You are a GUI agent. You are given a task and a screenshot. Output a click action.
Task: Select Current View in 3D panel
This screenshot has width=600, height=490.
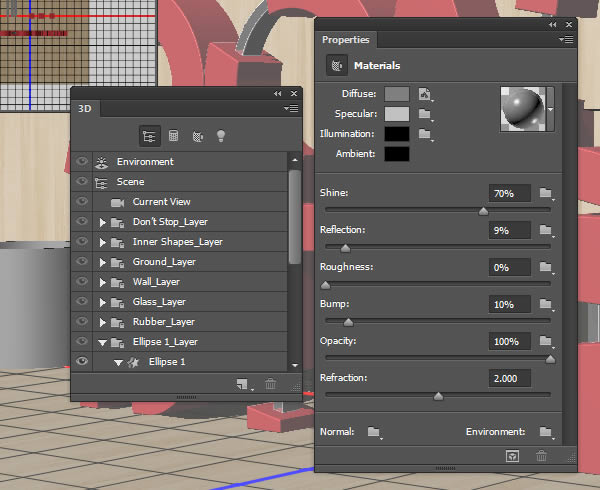(180, 202)
